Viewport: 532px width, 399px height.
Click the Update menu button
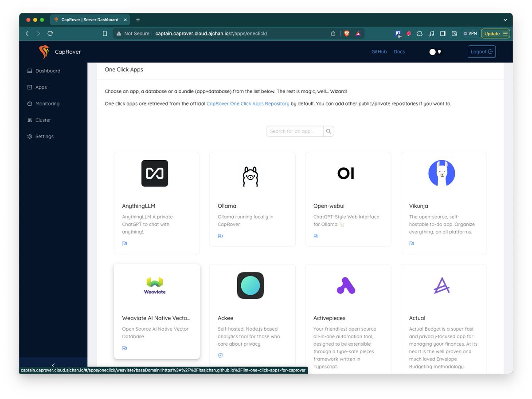[x=496, y=33]
